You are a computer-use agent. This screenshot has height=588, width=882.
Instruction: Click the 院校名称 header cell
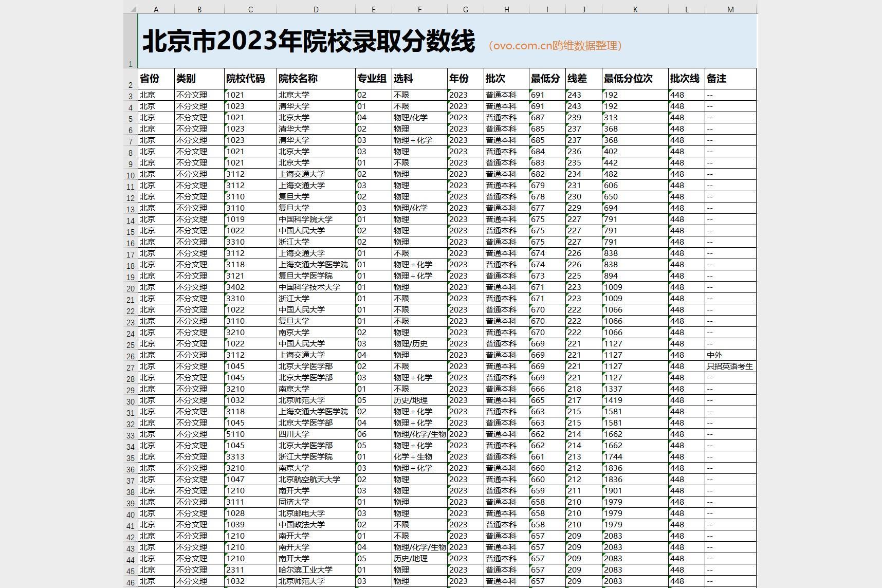[316, 79]
